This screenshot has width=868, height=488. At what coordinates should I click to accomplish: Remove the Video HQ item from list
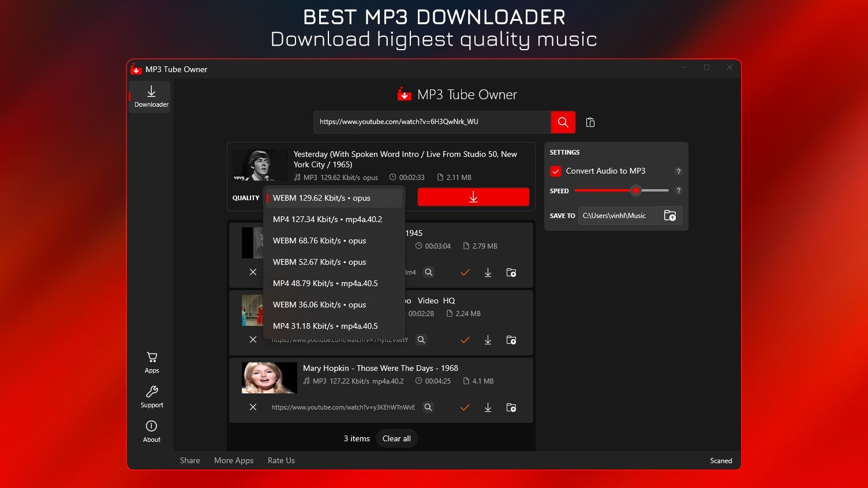pos(253,340)
